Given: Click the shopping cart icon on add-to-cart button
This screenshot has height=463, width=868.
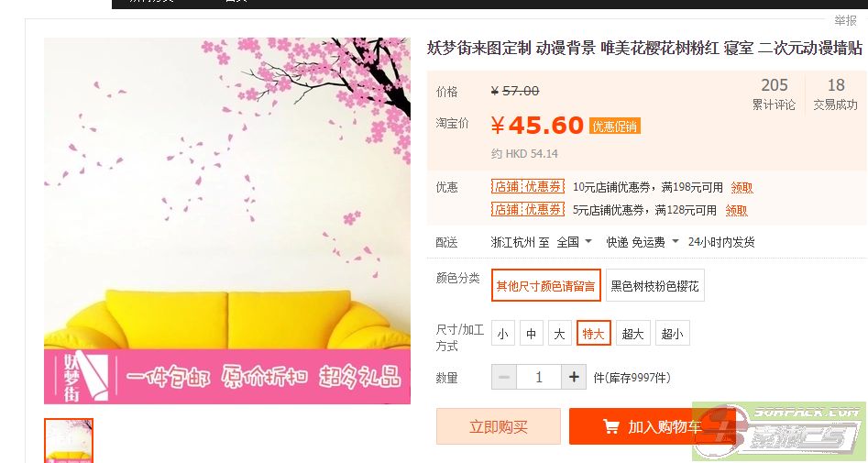Looking at the screenshot, I should coord(611,426).
